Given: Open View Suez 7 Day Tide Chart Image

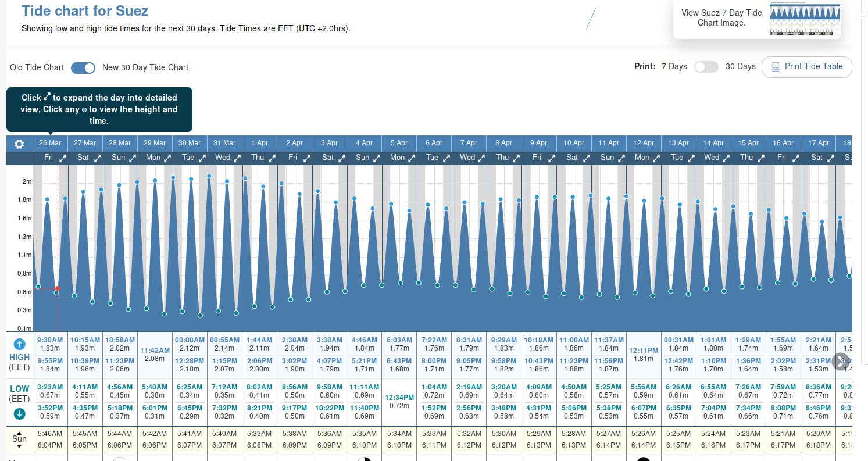Looking at the screenshot, I should [x=721, y=17].
